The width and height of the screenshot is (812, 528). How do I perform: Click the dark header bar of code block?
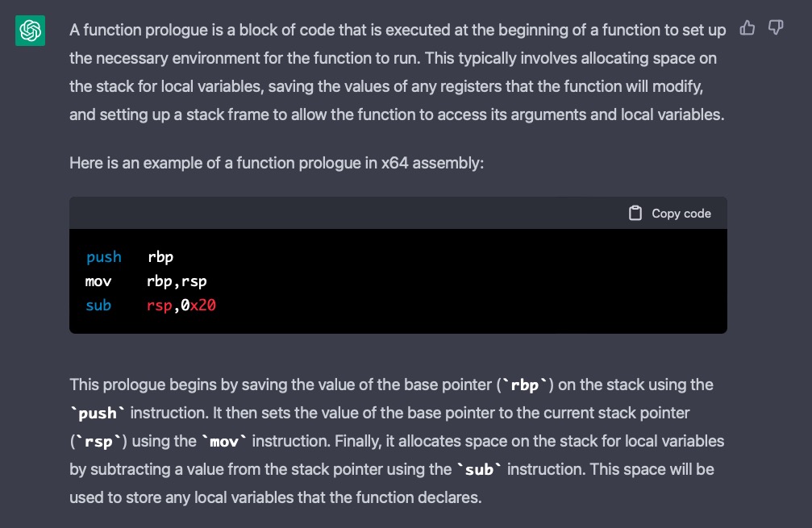coord(398,213)
